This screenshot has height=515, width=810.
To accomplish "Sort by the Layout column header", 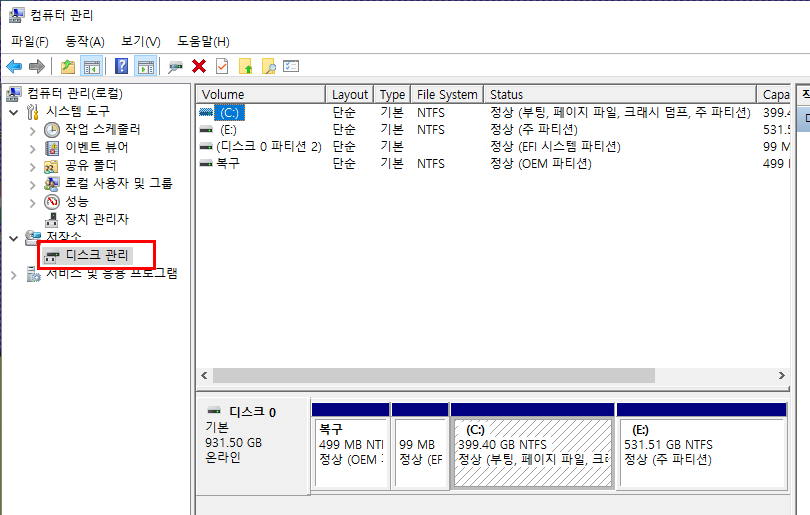I will click(x=350, y=95).
